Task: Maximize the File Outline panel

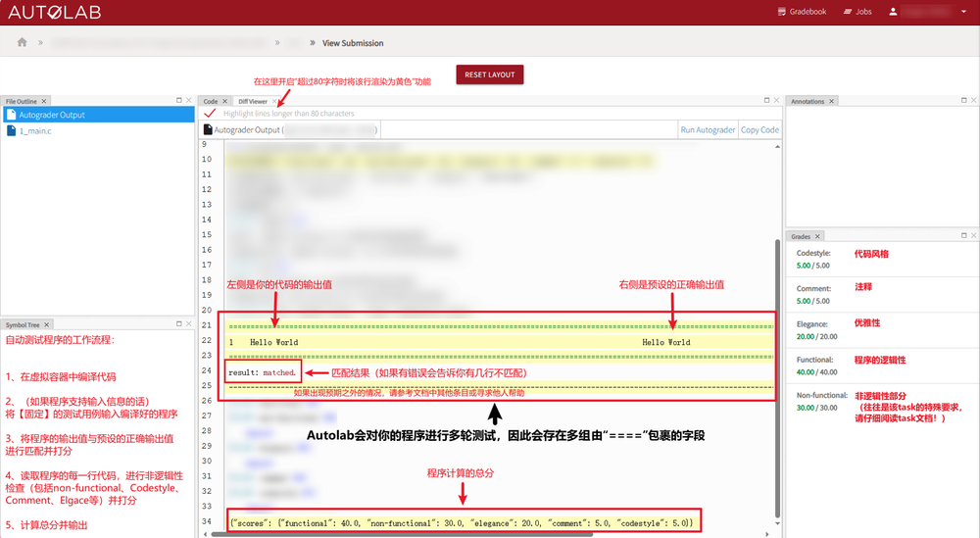Action: [178, 100]
